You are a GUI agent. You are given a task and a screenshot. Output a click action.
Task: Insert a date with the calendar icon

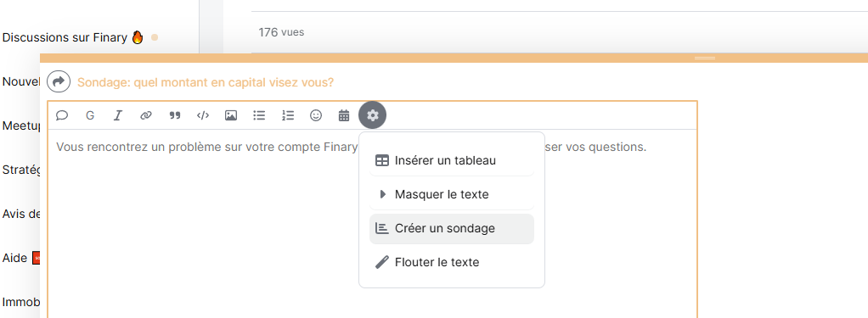pyautogui.click(x=344, y=115)
